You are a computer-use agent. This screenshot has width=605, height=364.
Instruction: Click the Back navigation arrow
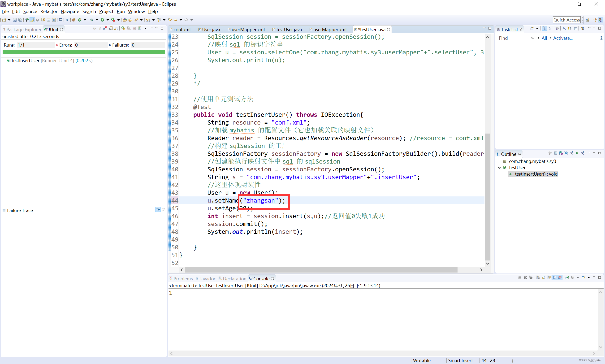[x=175, y=20]
